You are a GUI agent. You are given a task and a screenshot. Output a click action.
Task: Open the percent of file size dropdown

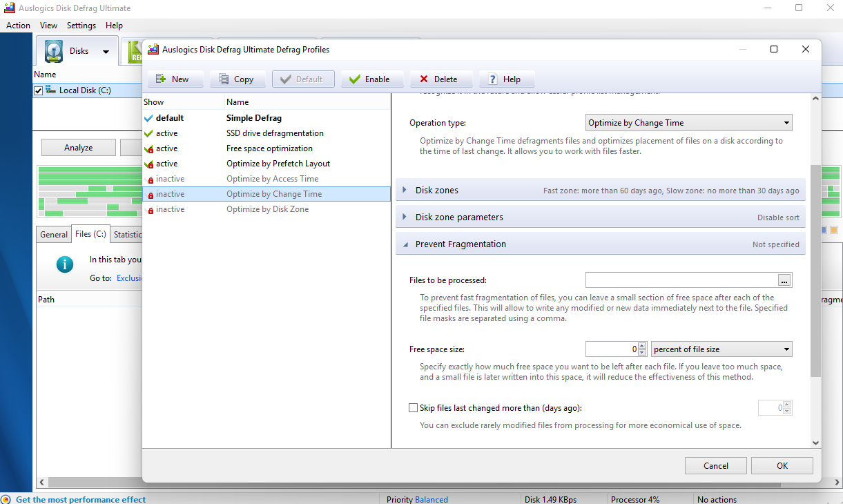click(721, 349)
